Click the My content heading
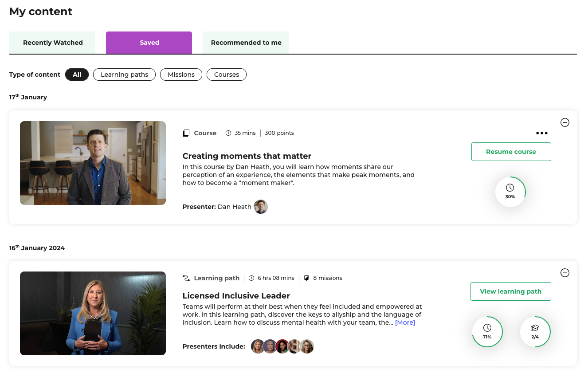The width and height of the screenshot is (588, 385). (x=41, y=12)
